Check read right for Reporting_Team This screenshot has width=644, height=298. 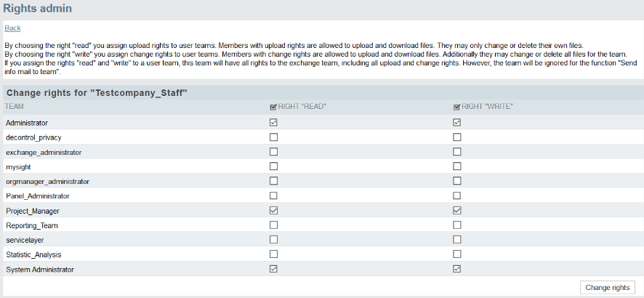273,225
